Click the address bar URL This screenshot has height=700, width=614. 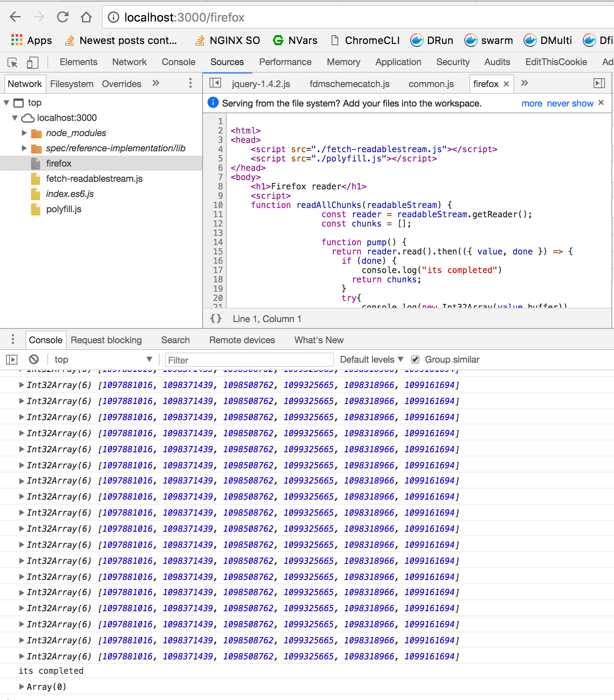point(184,17)
